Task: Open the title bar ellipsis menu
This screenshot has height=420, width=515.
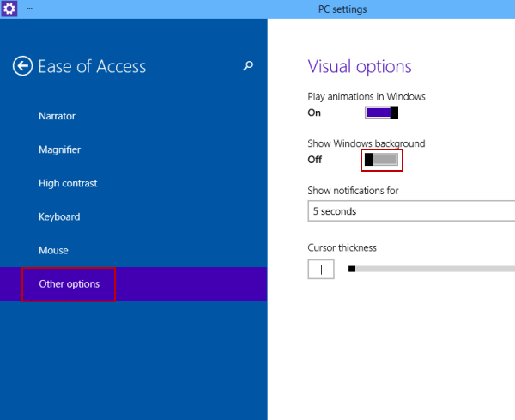Action: point(29,9)
